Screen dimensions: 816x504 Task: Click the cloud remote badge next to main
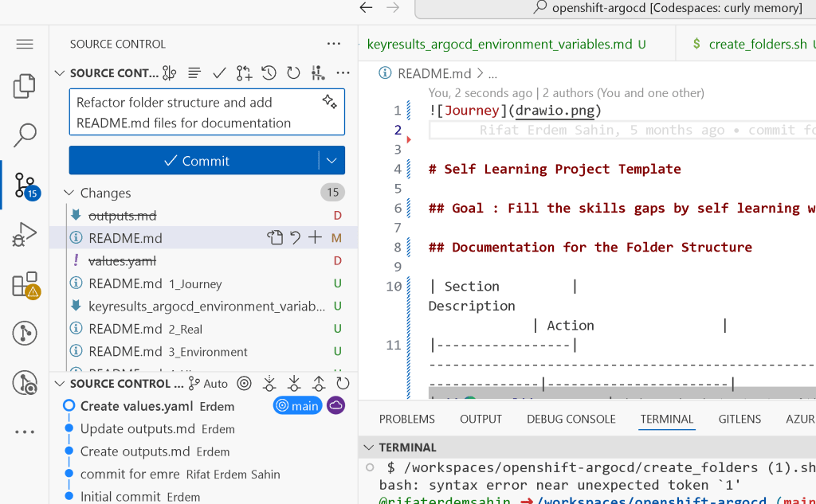tap(335, 405)
